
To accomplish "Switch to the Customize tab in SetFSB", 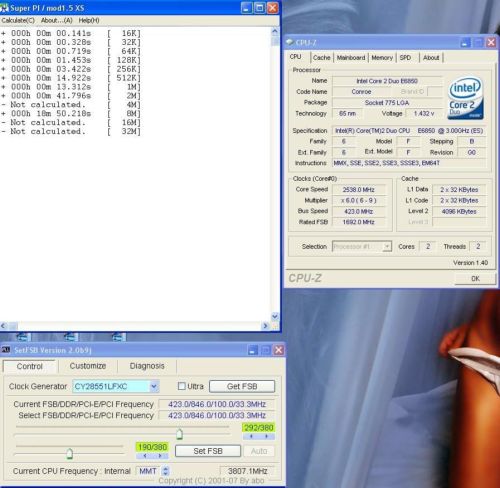I will click(88, 366).
